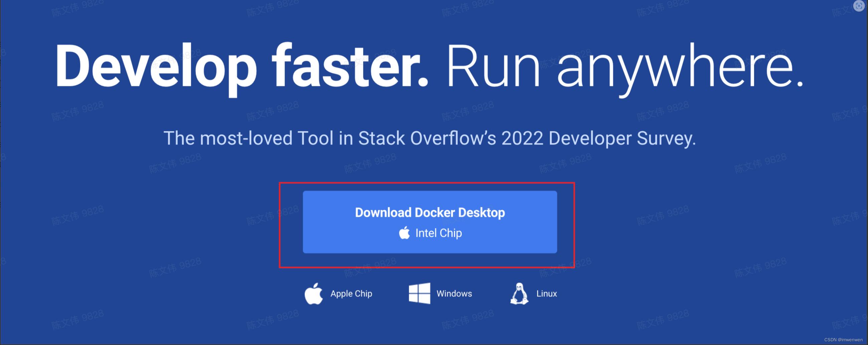The height and width of the screenshot is (345, 868).
Task: Click the Linux penguin icon
Action: 519,294
